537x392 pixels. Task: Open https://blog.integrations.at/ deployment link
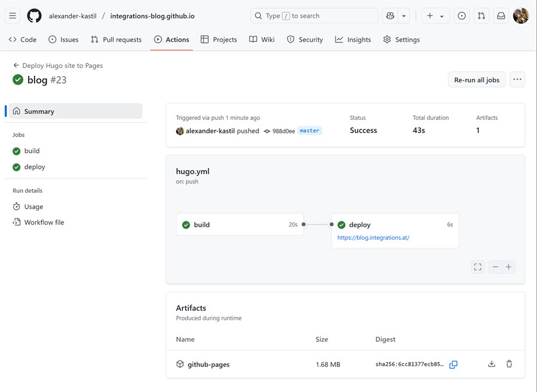[x=374, y=237]
